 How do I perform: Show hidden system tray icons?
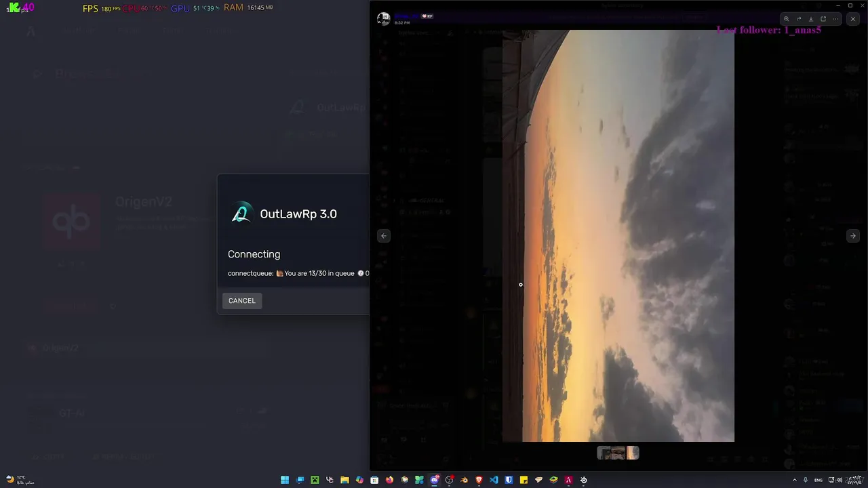795,480
